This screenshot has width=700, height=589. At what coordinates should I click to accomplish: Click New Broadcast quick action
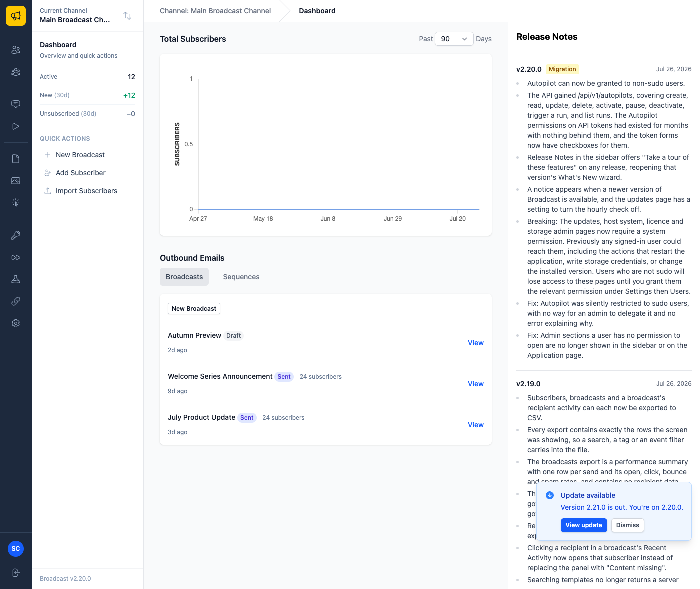pos(80,155)
